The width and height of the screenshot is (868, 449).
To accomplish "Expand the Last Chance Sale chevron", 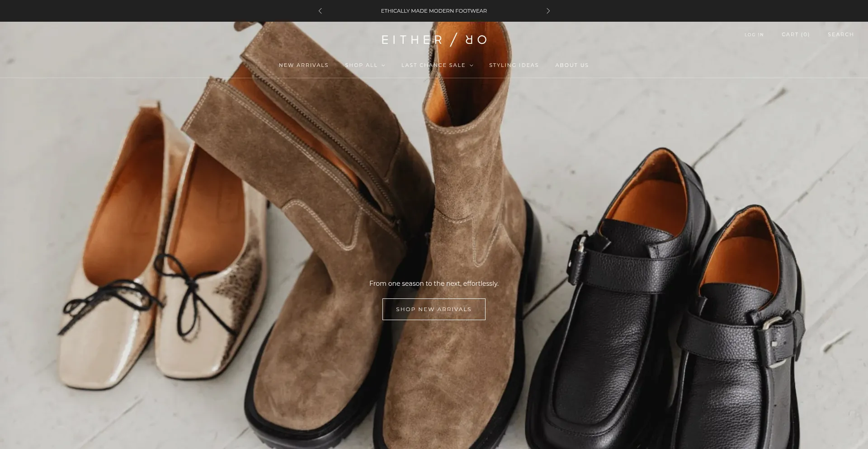I will tap(472, 66).
